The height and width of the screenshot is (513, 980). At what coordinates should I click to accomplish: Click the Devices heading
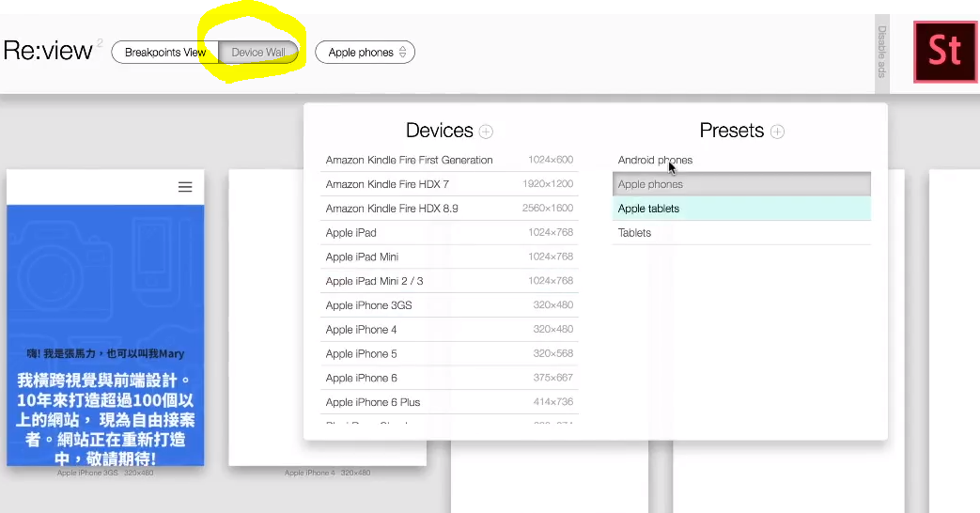click(x=440, y=131)
